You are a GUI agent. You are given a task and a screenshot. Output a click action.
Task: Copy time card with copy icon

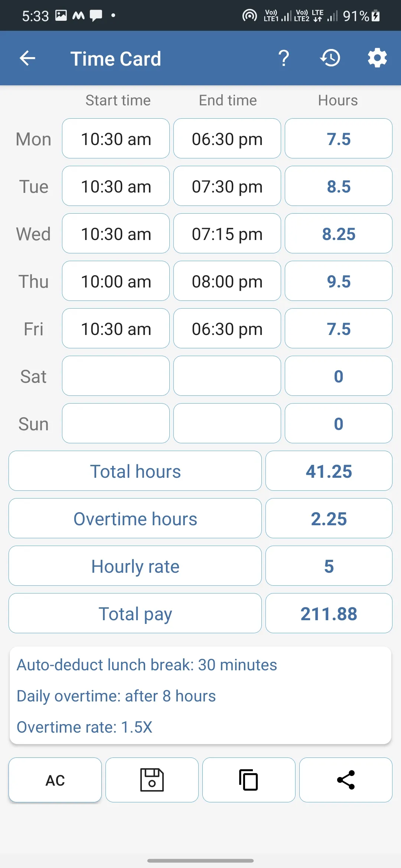(x=249, y=780)
